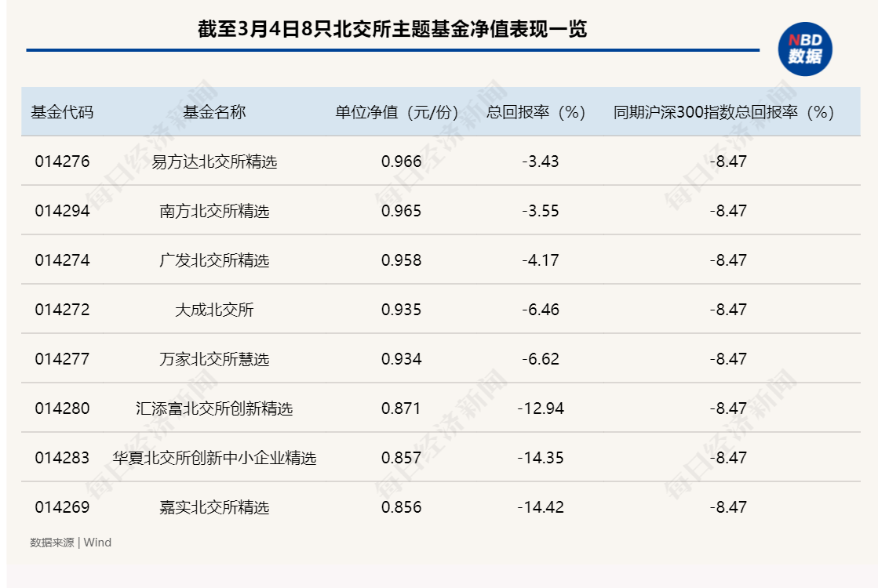The image size is (878, 588).
Task: Click the NBD数据 logo badge
Action: (x=805, y=49)
